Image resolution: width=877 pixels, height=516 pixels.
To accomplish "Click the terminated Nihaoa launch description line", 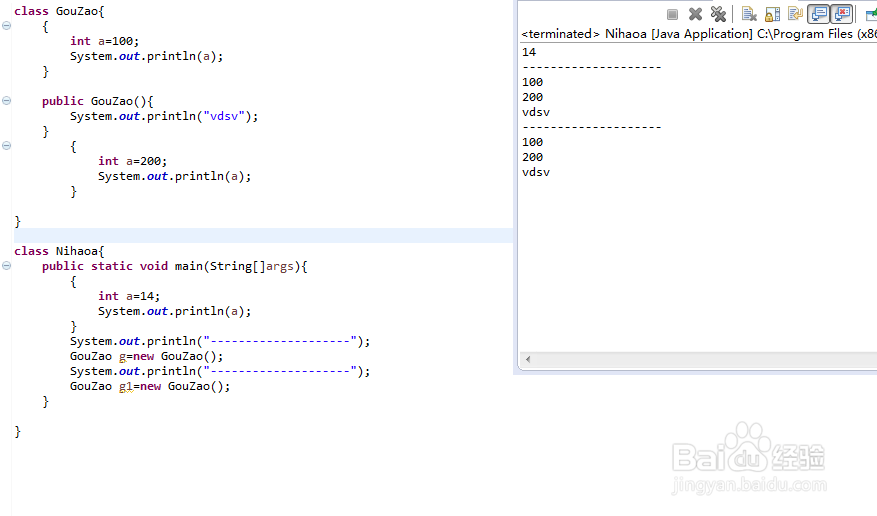I will [699, 34].
